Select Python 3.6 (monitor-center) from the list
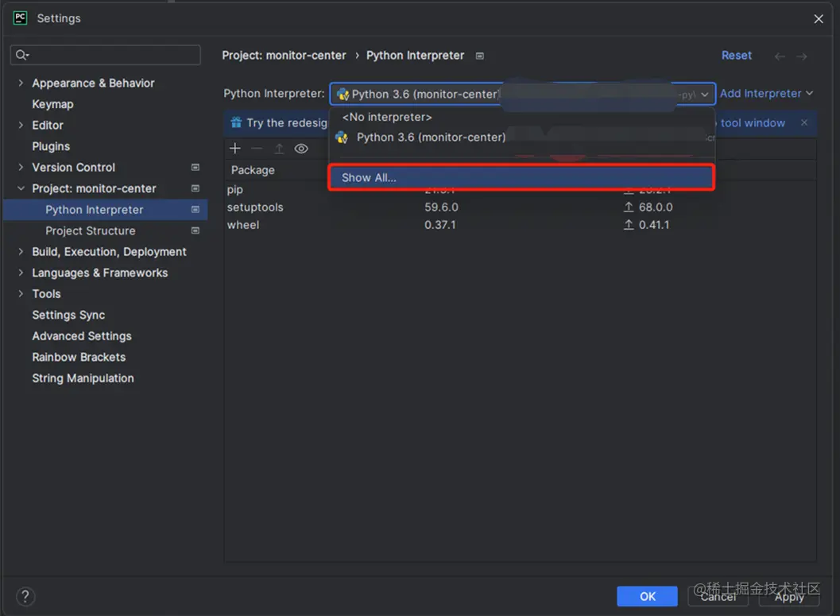This screenshot has width=840, height=616. pos(431,137)
